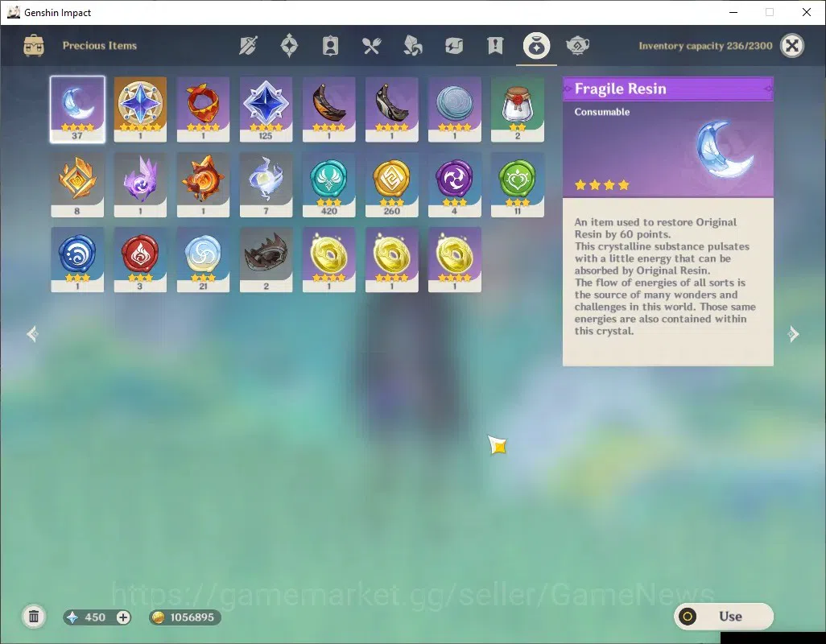Viewport: 826px width, 644px height.
Task: Open the Character Development Items tab
Action: tap(330, 46)
